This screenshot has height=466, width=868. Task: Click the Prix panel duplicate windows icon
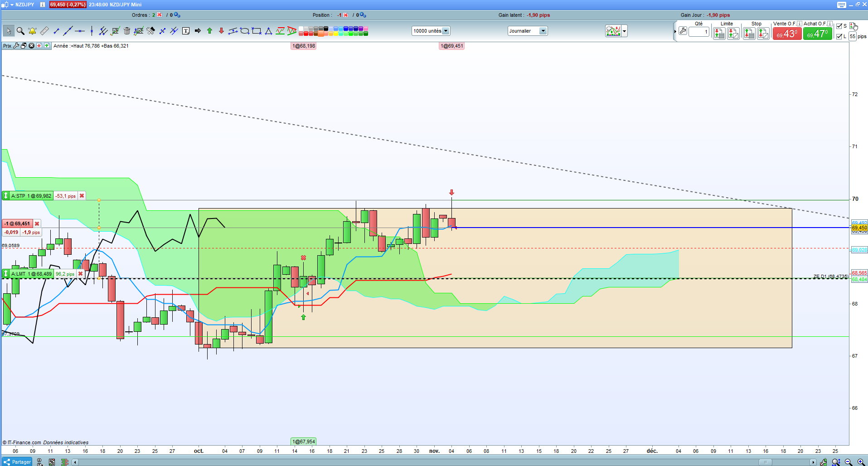click(24, 46)
